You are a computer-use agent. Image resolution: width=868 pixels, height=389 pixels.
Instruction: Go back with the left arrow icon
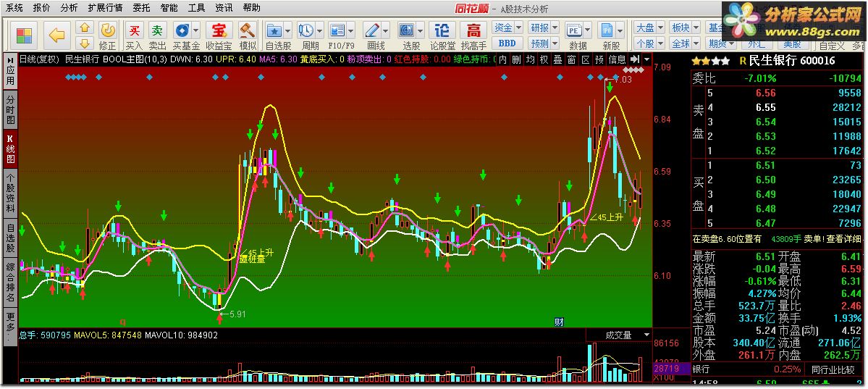(57, 35)
